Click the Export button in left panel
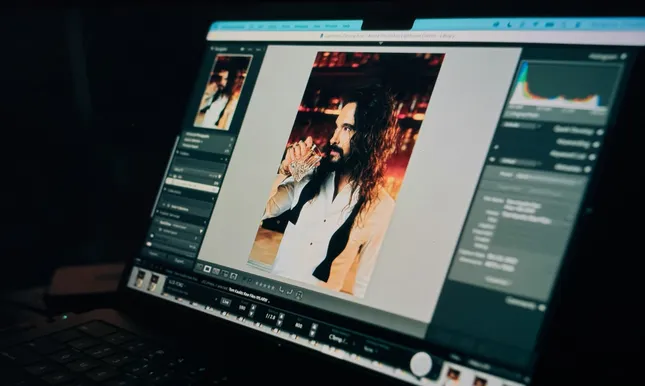The width and height of the screenshot is (645, 386). tap(180, 261)
